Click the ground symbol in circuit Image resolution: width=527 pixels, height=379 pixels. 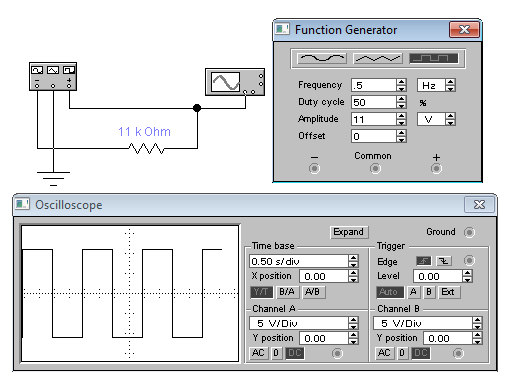pos(53,178)
